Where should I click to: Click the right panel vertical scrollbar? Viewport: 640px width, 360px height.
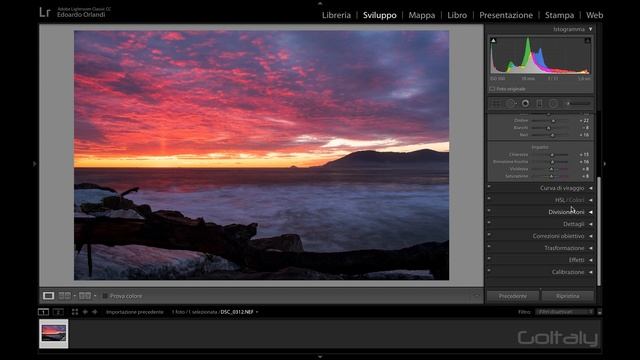pyautogui.click(x=599, y=231)
